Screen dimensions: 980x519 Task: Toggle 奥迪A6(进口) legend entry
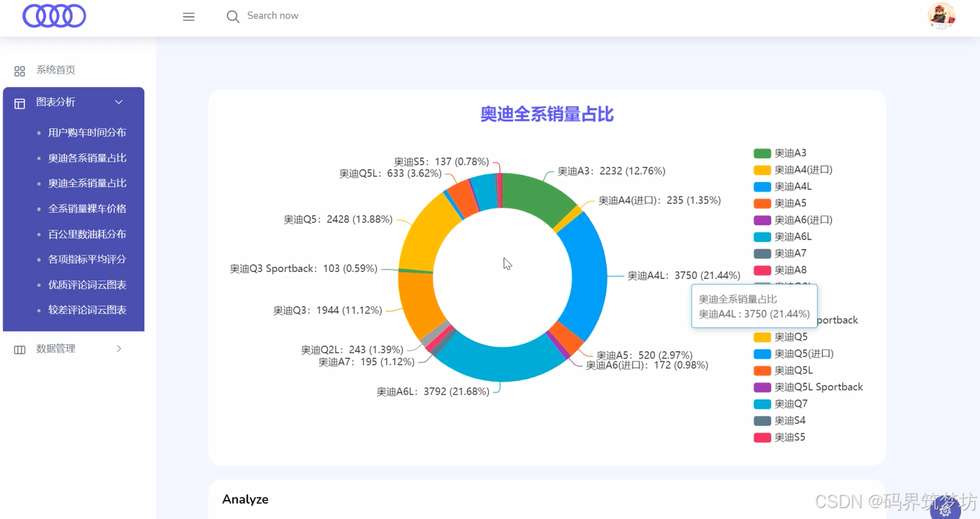793,220
